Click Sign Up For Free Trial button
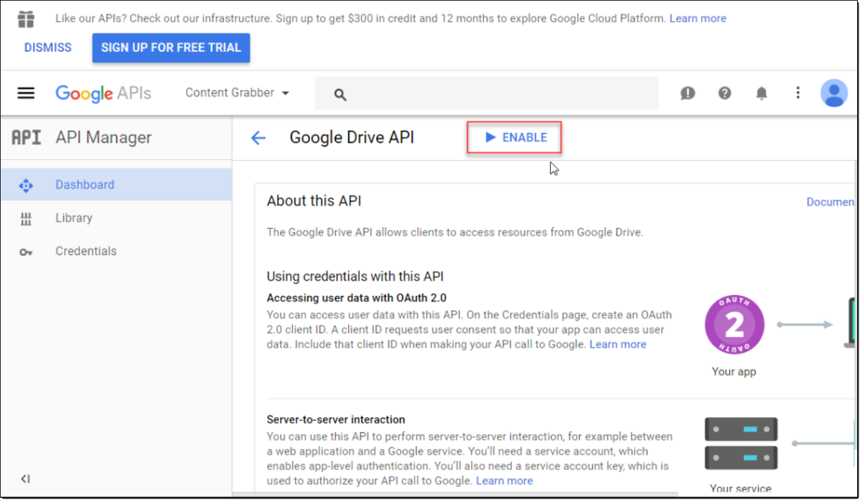Image resolution: width=864 pixels, height=504 pixels. [x=171, y=48]
